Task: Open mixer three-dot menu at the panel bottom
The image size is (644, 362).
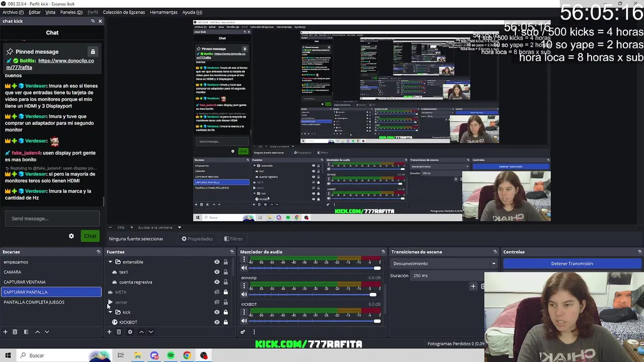Action: [x=254, y=332]
